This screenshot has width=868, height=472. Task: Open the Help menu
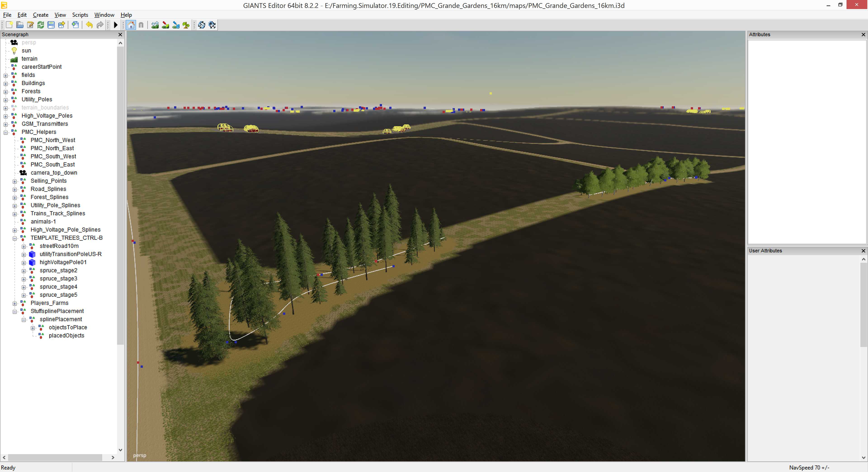[x=126, y=15]
